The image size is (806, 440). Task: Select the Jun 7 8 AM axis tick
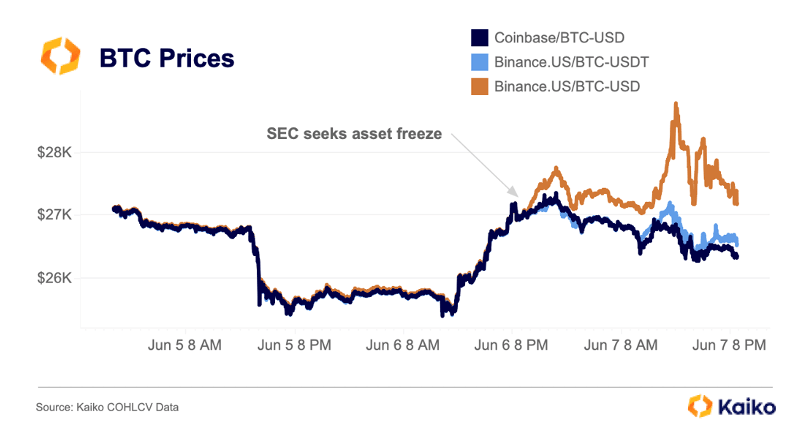point(621,345)
